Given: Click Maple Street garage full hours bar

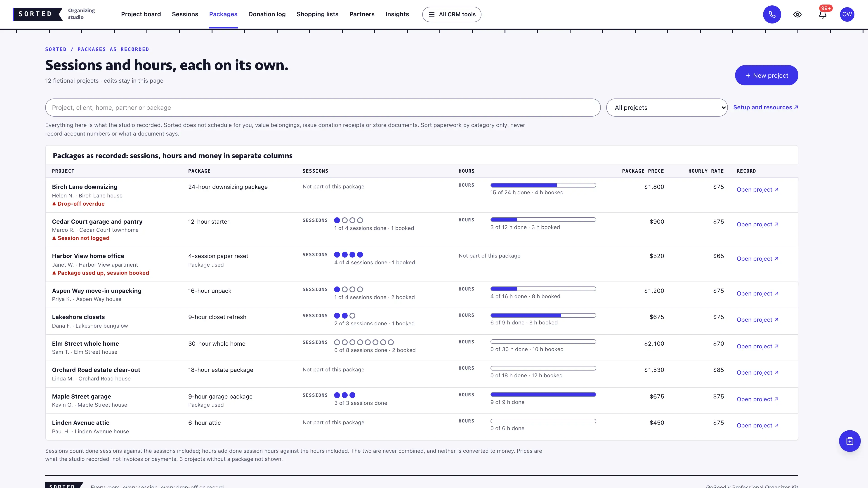Looking at the screenshot, I should click(543, 394).
